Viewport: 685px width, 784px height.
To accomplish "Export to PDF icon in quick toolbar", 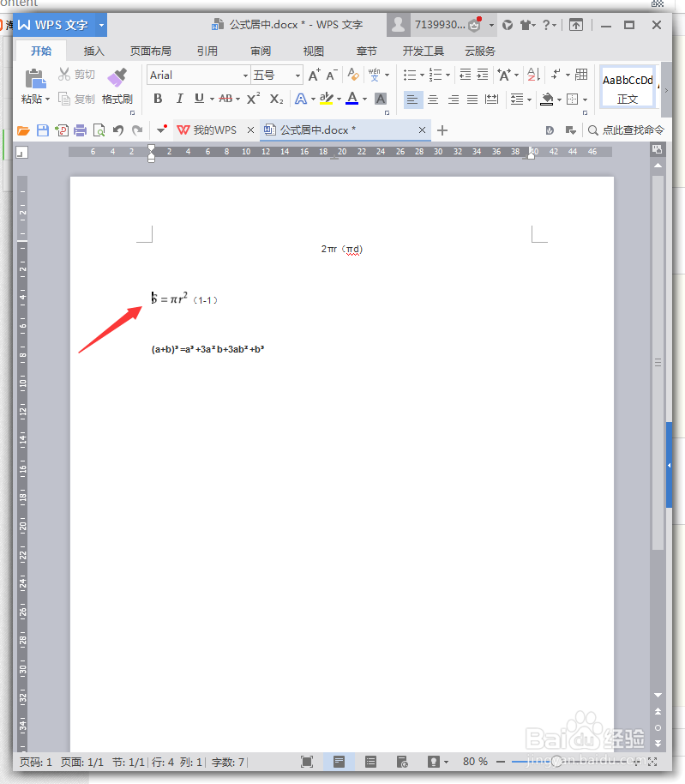I will click(62, 130).
